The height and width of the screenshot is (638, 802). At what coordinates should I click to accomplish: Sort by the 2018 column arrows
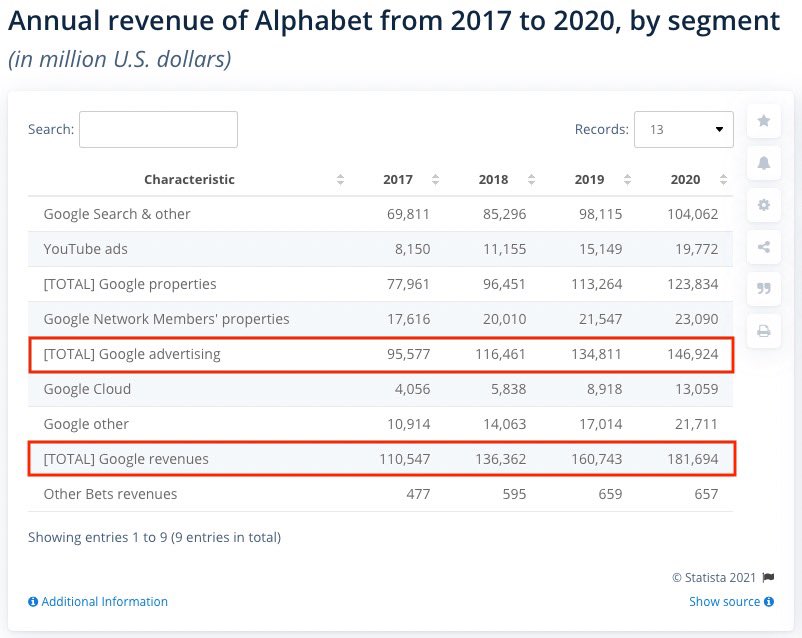pyautogui.click(x=531, y=180)
